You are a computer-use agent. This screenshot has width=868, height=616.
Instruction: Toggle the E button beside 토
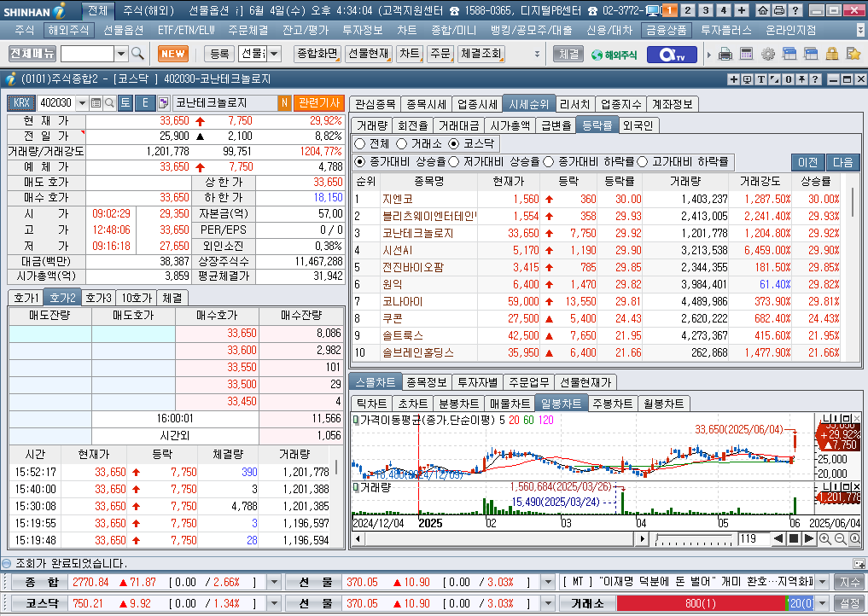pyautogui.click(x=145, y=103)
